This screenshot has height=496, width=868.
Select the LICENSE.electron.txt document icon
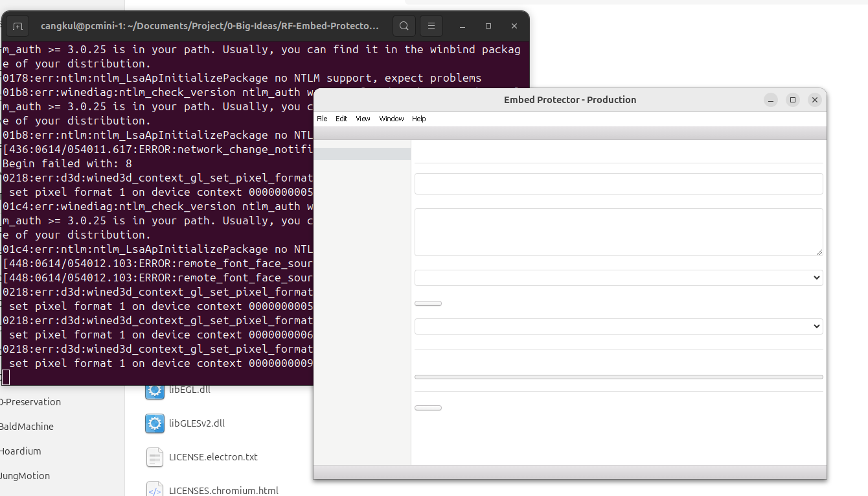point(155,457)
